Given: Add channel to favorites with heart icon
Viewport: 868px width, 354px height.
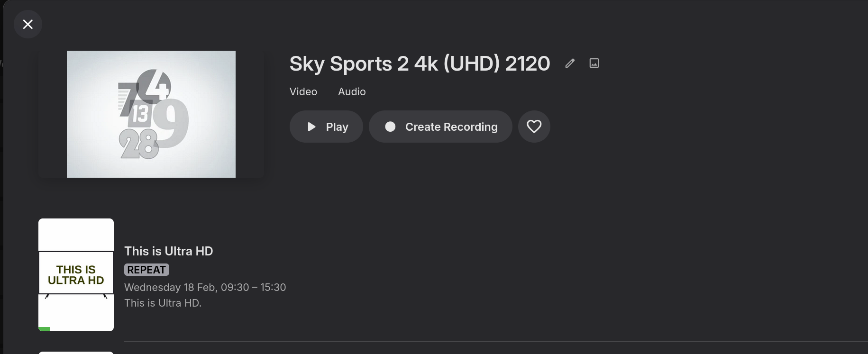Looking at the screenshot, I should coord(534,127).
